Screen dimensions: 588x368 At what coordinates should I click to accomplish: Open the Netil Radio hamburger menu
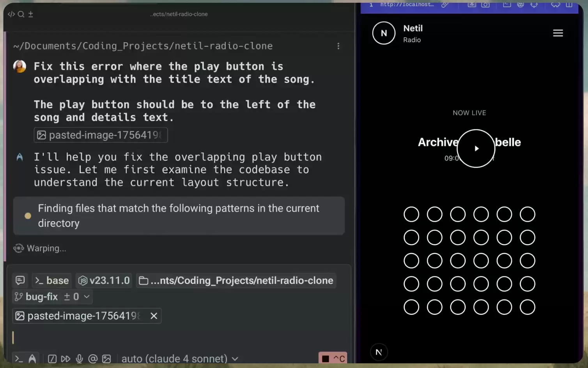pos(558,33)
